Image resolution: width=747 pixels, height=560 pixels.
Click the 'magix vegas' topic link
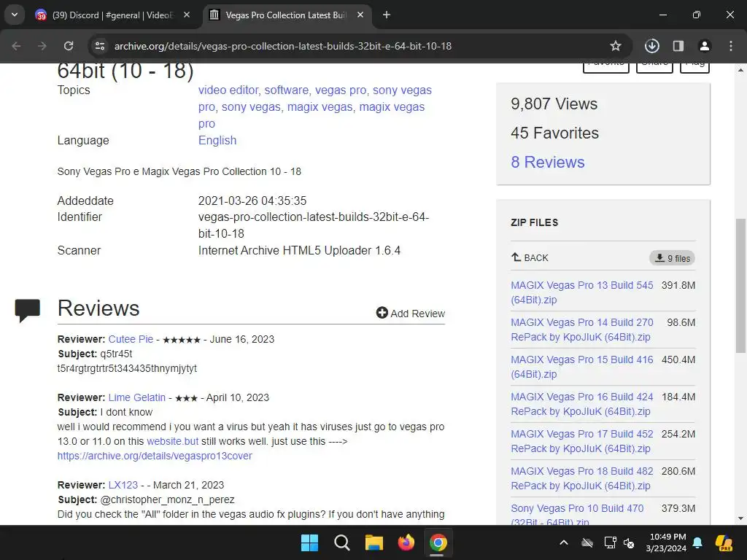coord(320,106)
